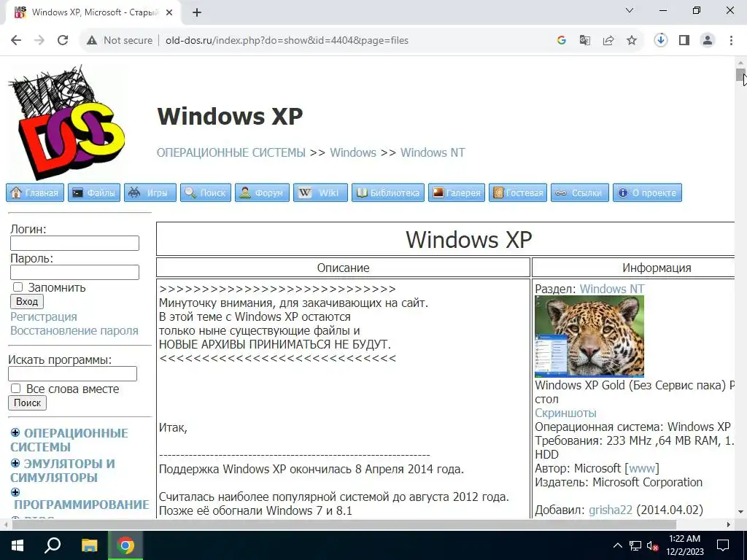The height and width of the screenshot is (560, 747).
Task: Open the Microsoft www author link
Action: [x=642, y=469]
